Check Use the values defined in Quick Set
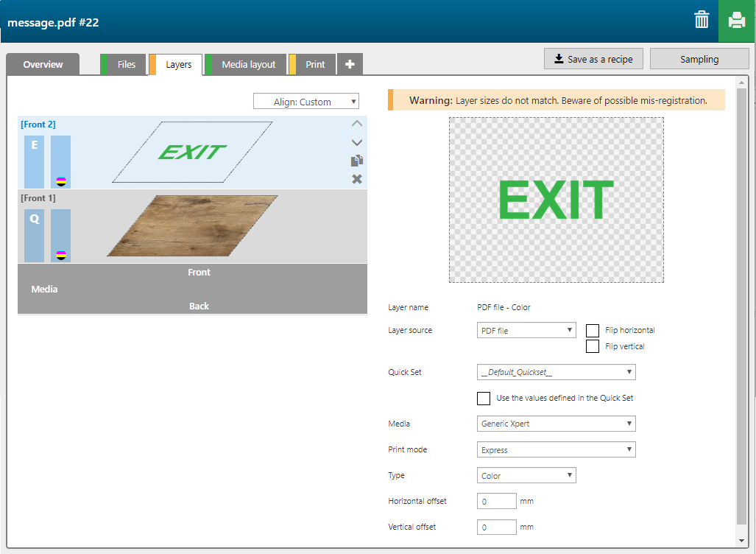The height and width of the screenshot is (554, 756). pos(484,399)
